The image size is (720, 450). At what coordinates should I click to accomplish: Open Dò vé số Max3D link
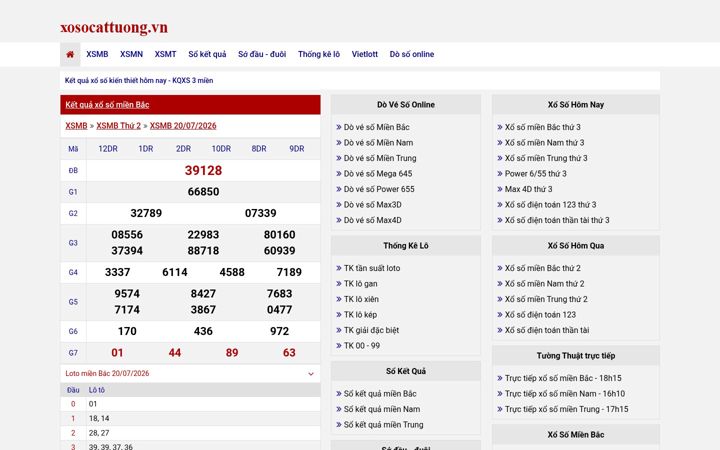pos(372,205)
